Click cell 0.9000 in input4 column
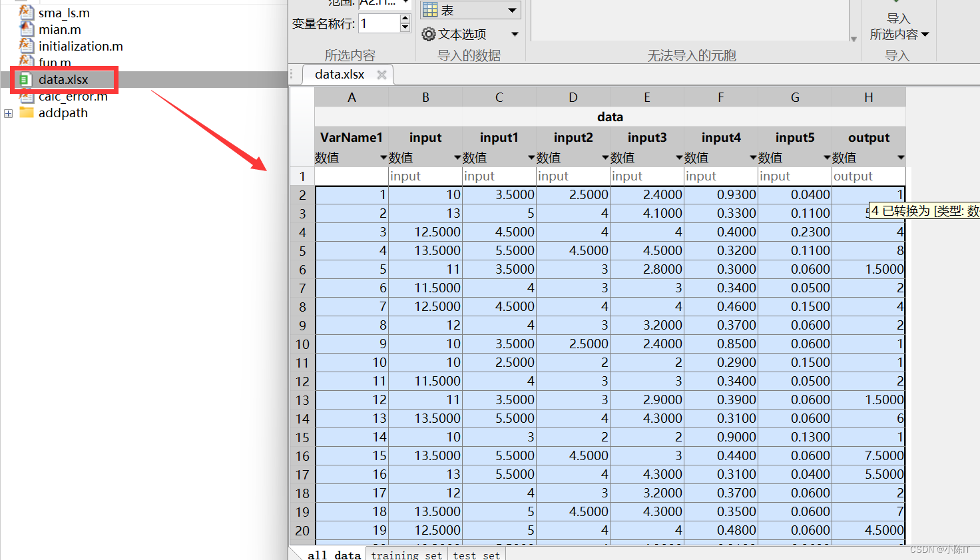980x560 pixels. [721, 437]
